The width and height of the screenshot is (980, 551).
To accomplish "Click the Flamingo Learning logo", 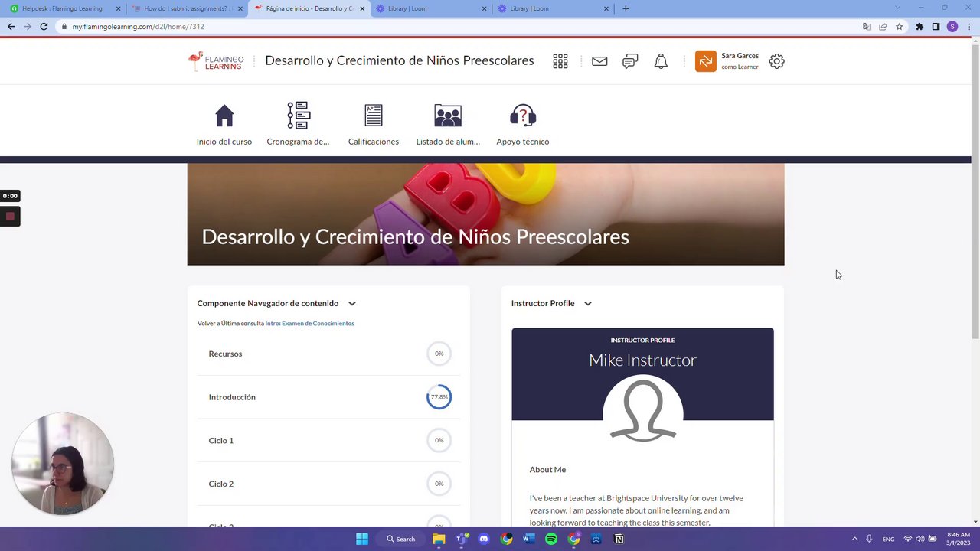I will pyautogui.click(x=216, y=61).
